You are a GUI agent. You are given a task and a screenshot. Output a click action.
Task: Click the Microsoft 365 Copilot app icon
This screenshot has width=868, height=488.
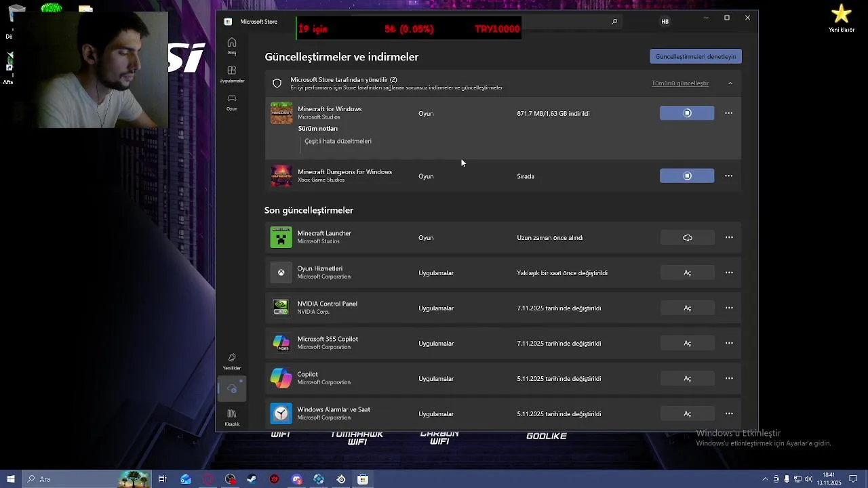click(x=281, y=344)
